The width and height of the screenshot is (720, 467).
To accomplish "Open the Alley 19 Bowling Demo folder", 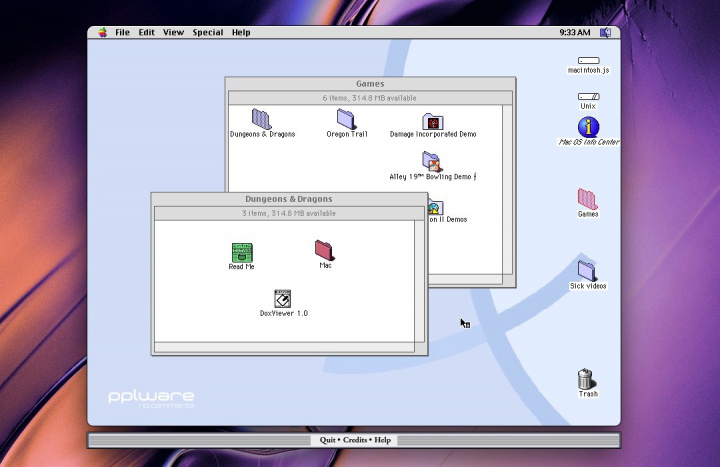I will (x=432, y=161).
